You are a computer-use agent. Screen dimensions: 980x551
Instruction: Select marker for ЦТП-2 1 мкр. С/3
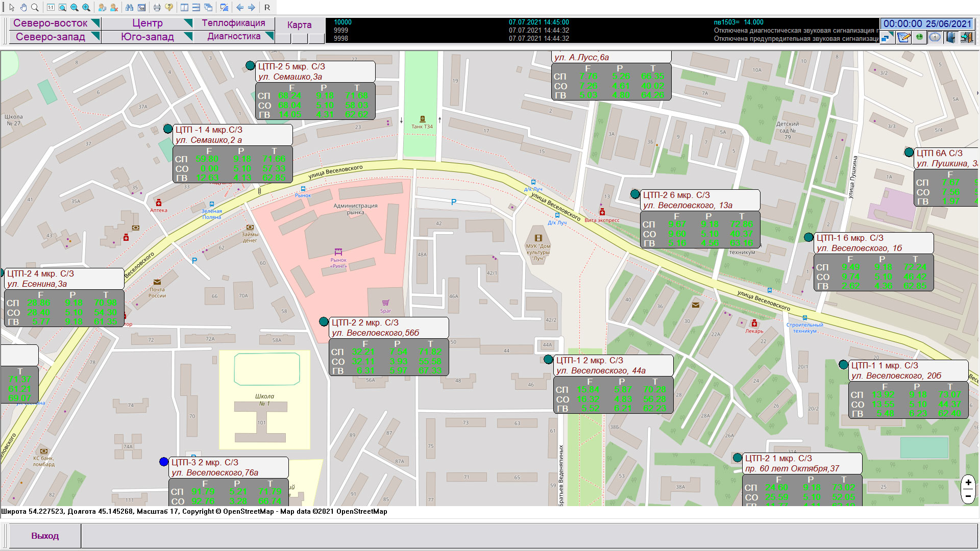(x=737, y=458)
